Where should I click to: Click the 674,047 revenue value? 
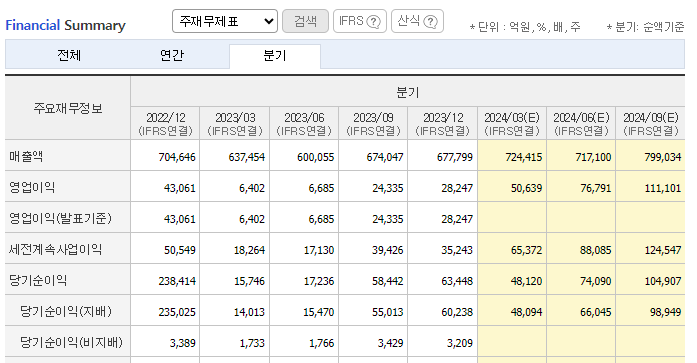click(x=385, y=157)
